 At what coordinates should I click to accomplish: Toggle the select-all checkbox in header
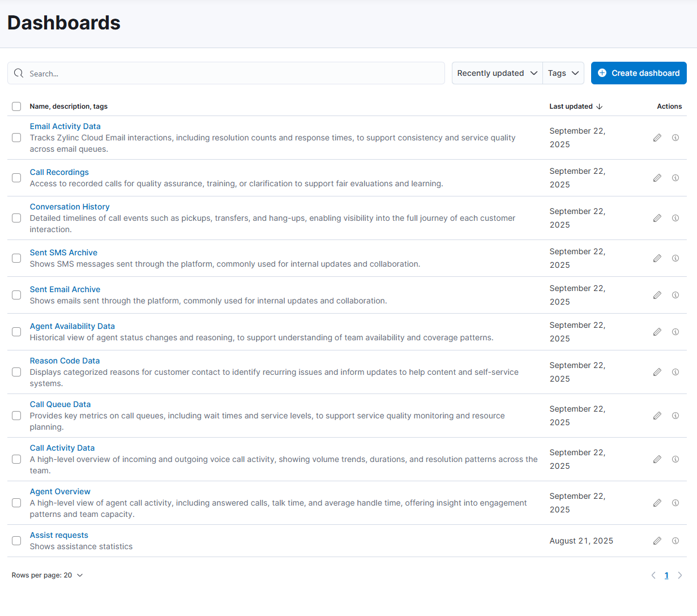16,106
